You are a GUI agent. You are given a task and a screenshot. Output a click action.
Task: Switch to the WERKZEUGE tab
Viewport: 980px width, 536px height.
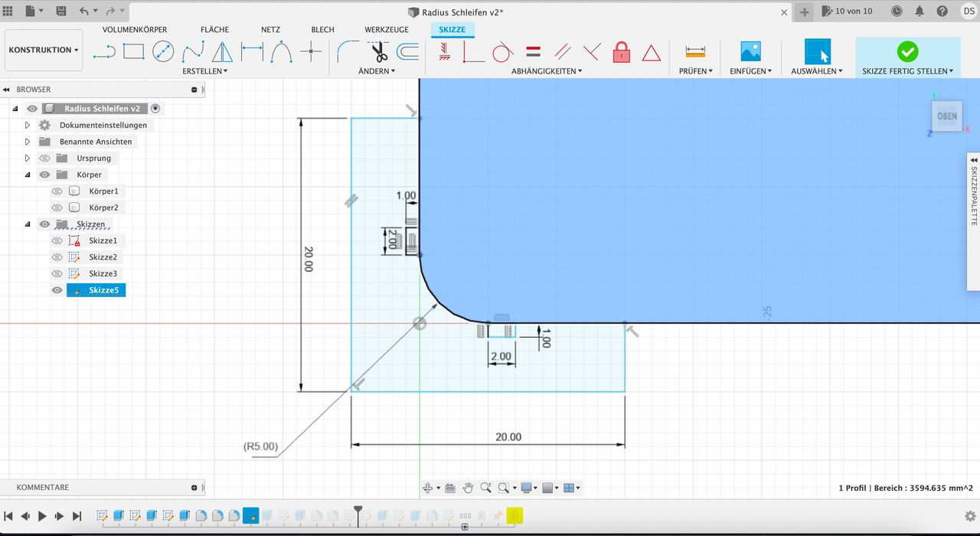point(387,29)
